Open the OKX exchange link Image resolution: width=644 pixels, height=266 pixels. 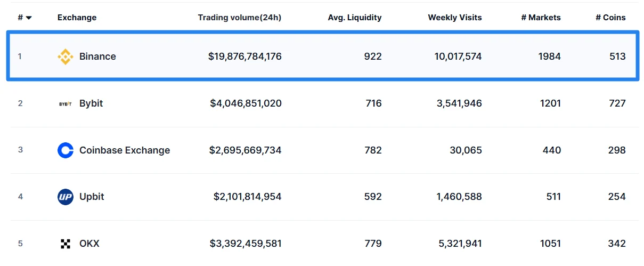[89, 244]
